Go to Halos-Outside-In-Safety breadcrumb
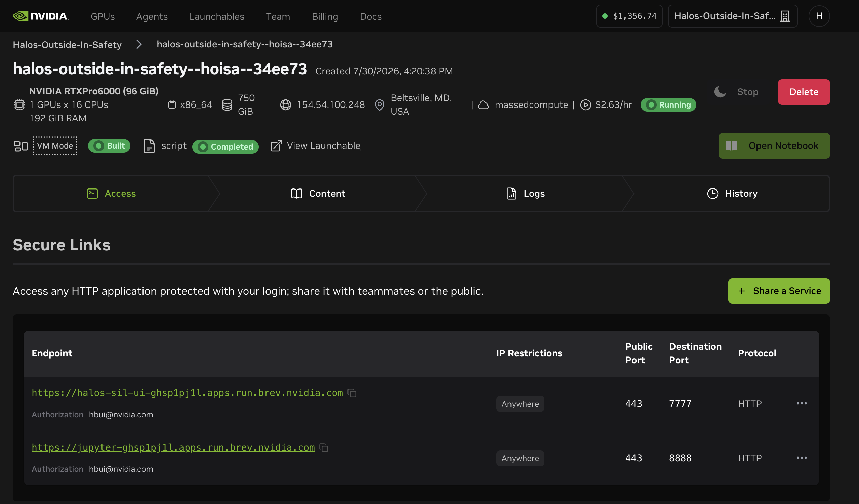The width and height of the screenshot is (859, 504). coord(67,44)
